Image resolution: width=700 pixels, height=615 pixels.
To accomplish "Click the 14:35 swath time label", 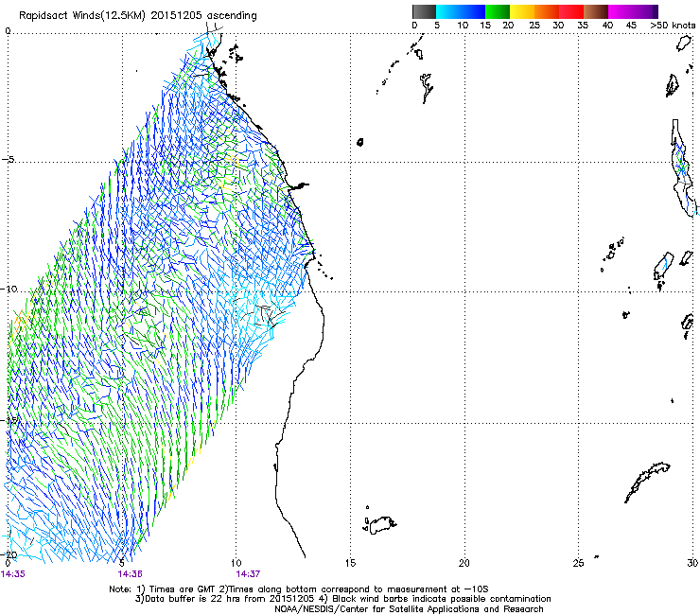I will [13, 574].
